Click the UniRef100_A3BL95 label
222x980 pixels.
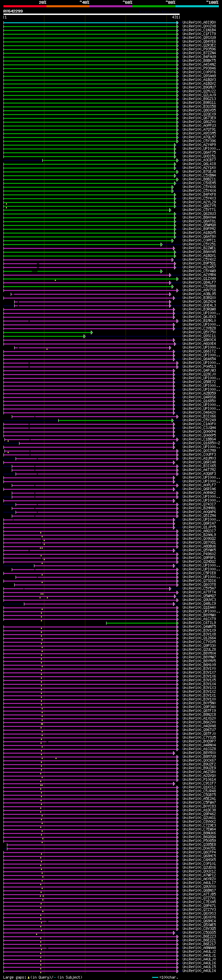point(199,294)
